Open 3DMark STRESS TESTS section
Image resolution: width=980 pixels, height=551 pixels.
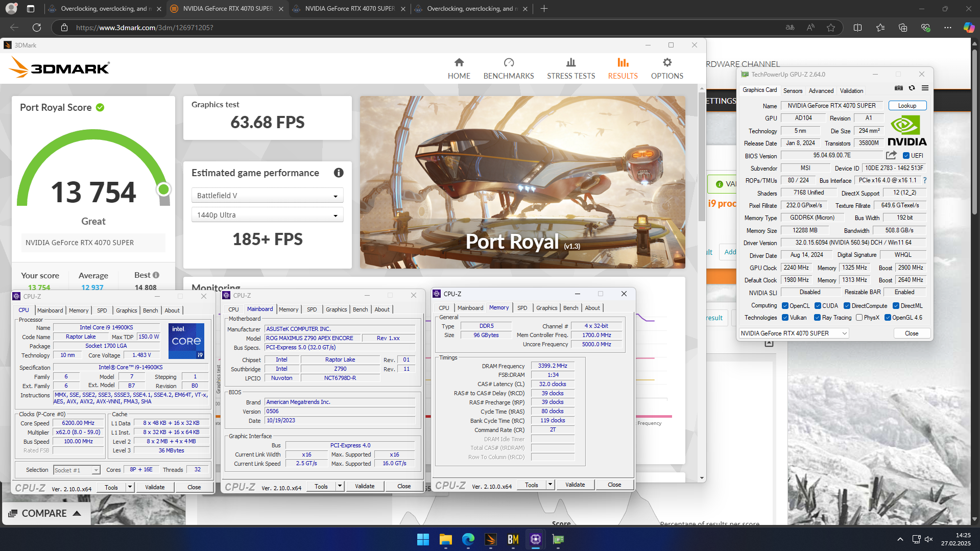click(x=571, y=68)
